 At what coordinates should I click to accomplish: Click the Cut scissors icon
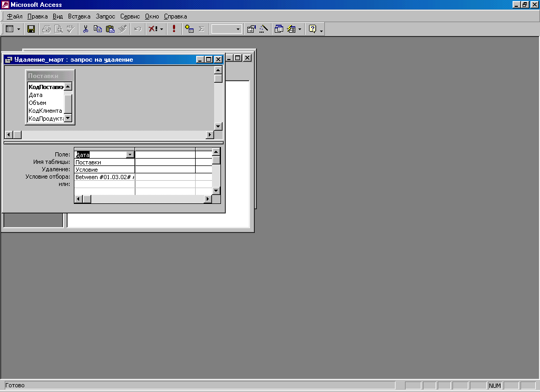85,30
